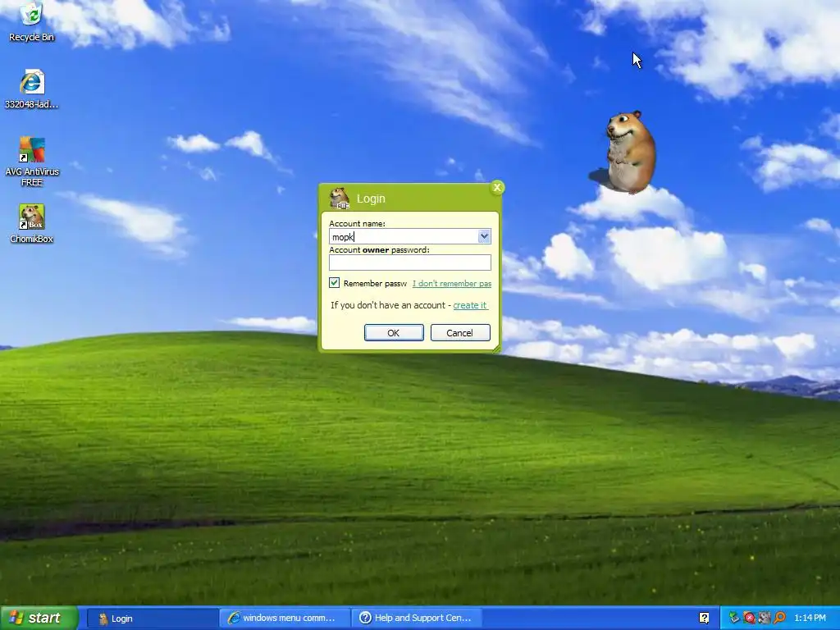This screenshot has height=630, width=840.
Task: Dismiss the dialog with Cancel button
Action: [x=460, y=333]
